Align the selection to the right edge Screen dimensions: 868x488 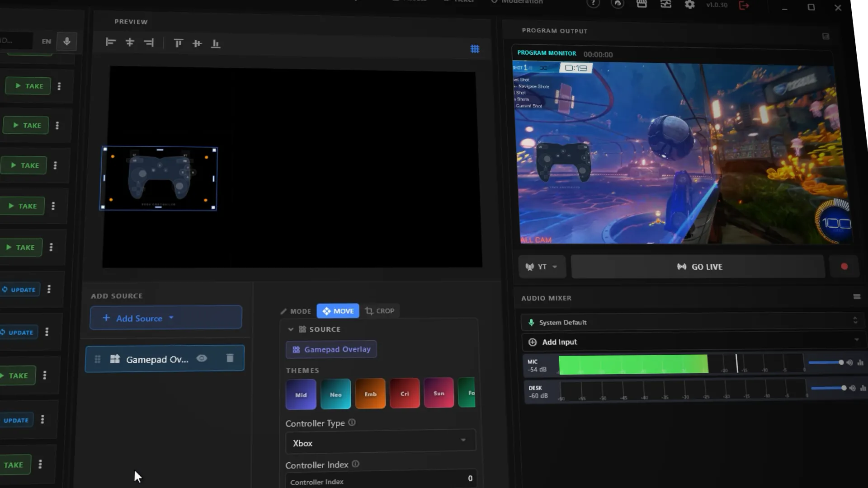click(149, 43)
